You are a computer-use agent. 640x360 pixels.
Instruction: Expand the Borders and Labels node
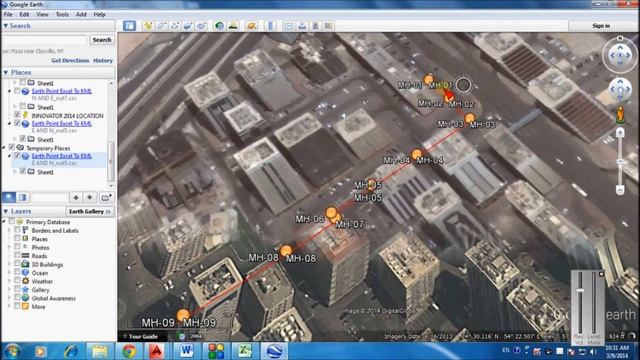(x=10, y=230)
